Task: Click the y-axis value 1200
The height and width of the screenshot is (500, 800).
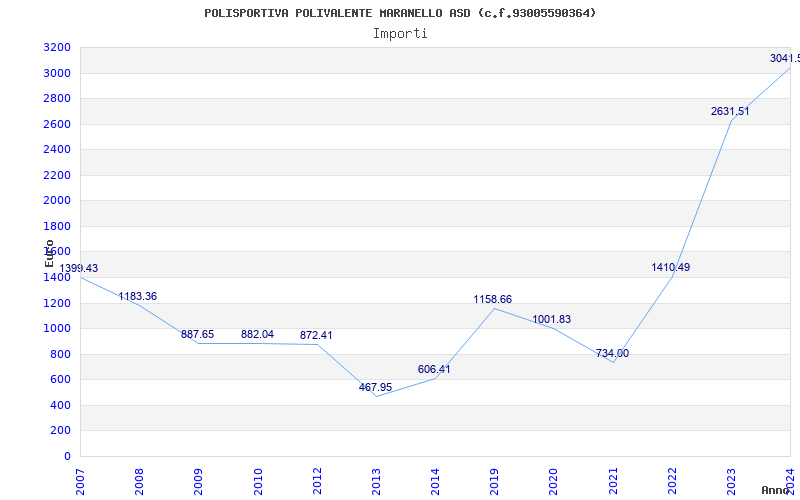Action: [57, 303]
